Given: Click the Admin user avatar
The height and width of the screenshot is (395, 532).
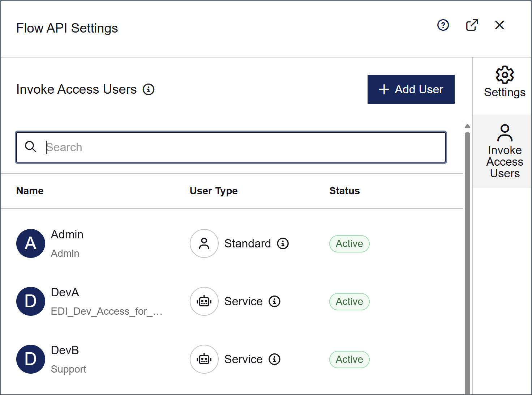Looking at the screenshot, I should tap(31, 243).
